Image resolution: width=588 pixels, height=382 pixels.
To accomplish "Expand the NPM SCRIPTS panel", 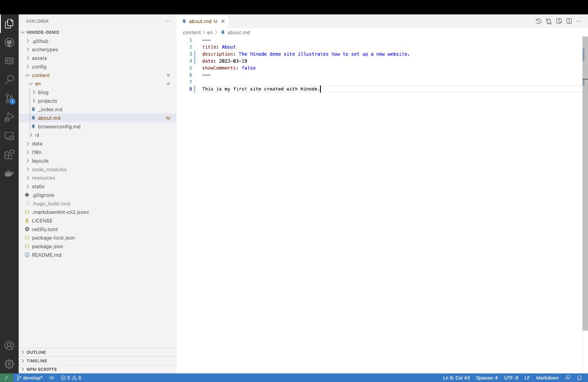I will pos(97,369).
